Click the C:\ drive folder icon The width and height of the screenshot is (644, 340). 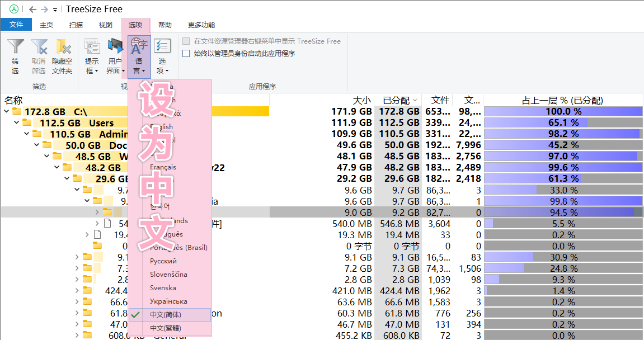point(17,111)
